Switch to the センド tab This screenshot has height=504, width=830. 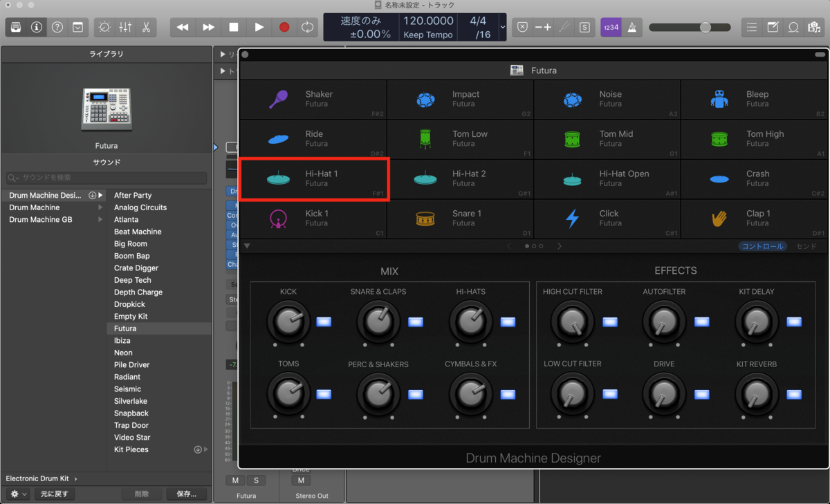click(x=806, y=246)
